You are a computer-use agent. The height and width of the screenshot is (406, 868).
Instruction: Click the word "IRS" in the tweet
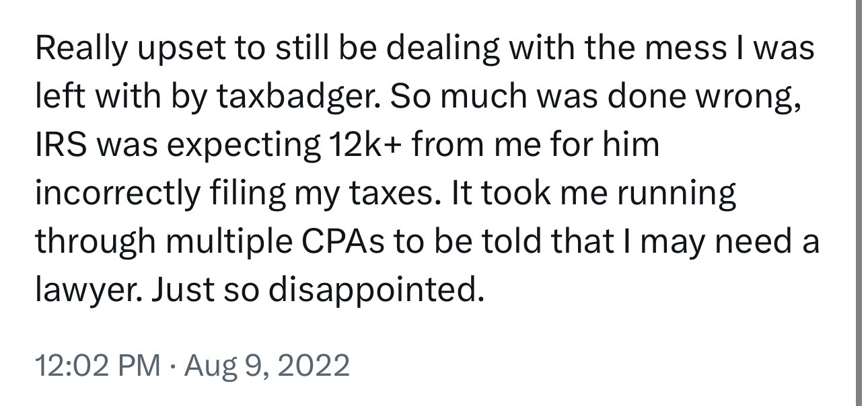click(59, 146)
